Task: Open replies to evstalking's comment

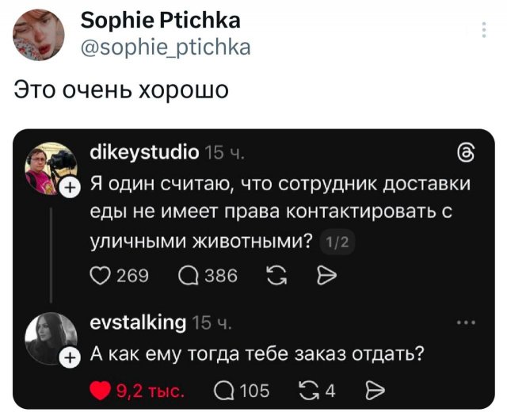Action: tap(225, 390)
